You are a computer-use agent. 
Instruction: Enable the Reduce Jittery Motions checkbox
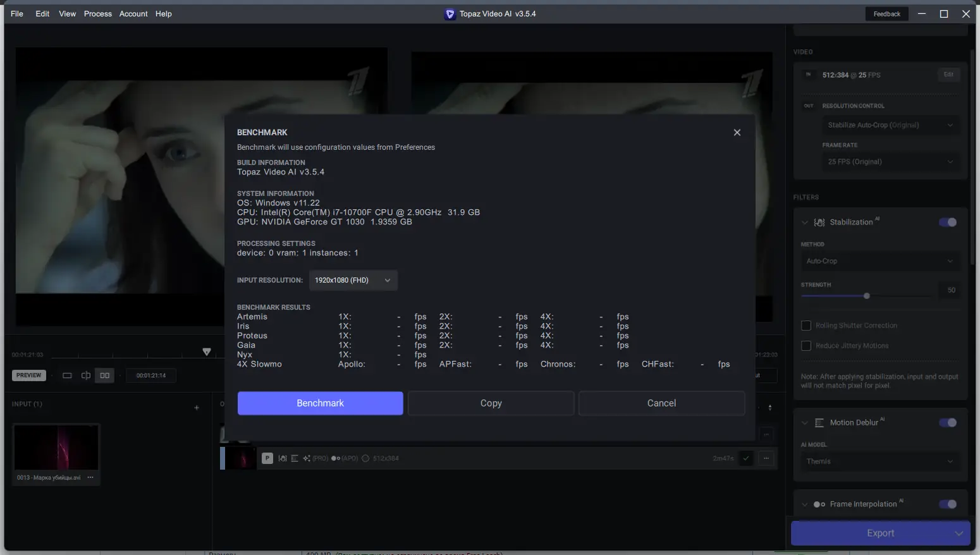coord(806,346)
